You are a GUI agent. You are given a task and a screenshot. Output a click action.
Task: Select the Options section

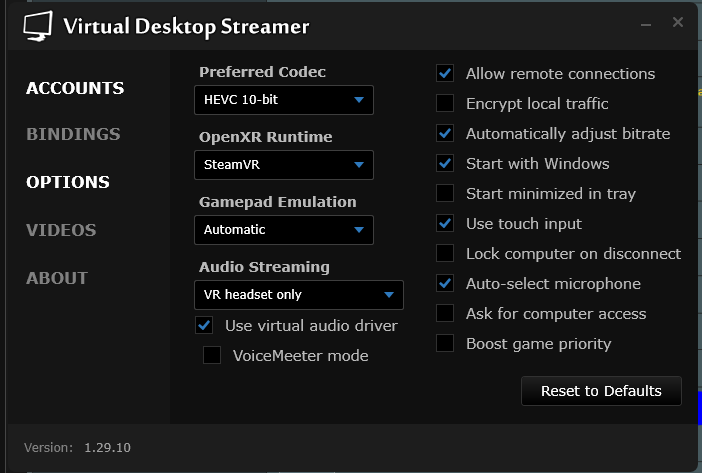[x=68, y=182]
